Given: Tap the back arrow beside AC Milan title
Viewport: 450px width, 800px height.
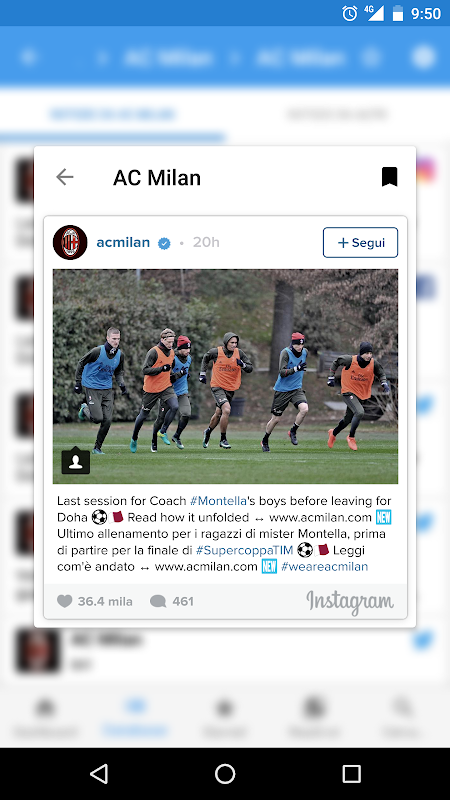Looking at the screenshot, I should pyautogui.click(x=65, y=177).
